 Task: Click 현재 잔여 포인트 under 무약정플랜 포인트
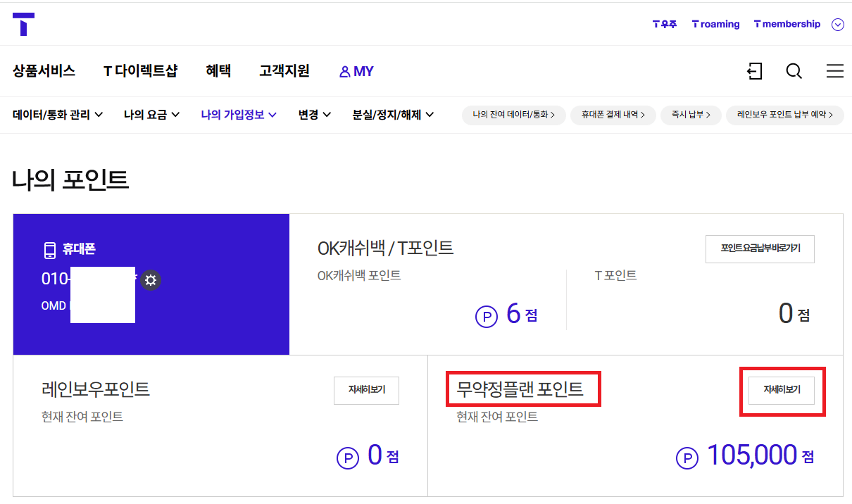coord(497,417)
